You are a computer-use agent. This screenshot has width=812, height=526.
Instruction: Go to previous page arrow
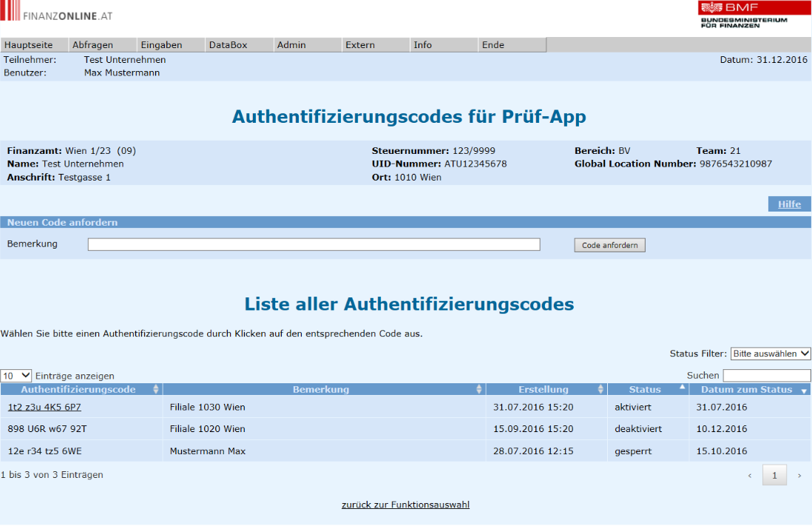click(750, 476)
